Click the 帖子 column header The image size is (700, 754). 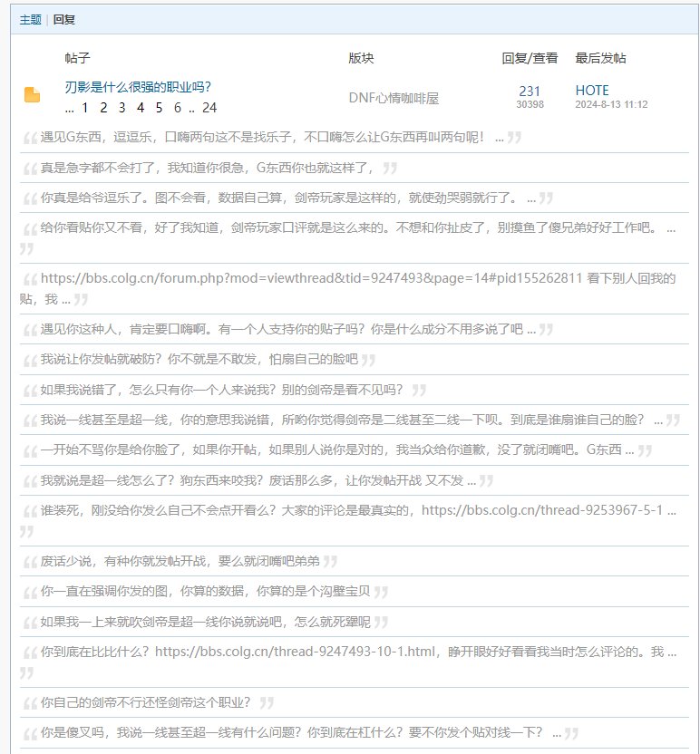point(77,58)
